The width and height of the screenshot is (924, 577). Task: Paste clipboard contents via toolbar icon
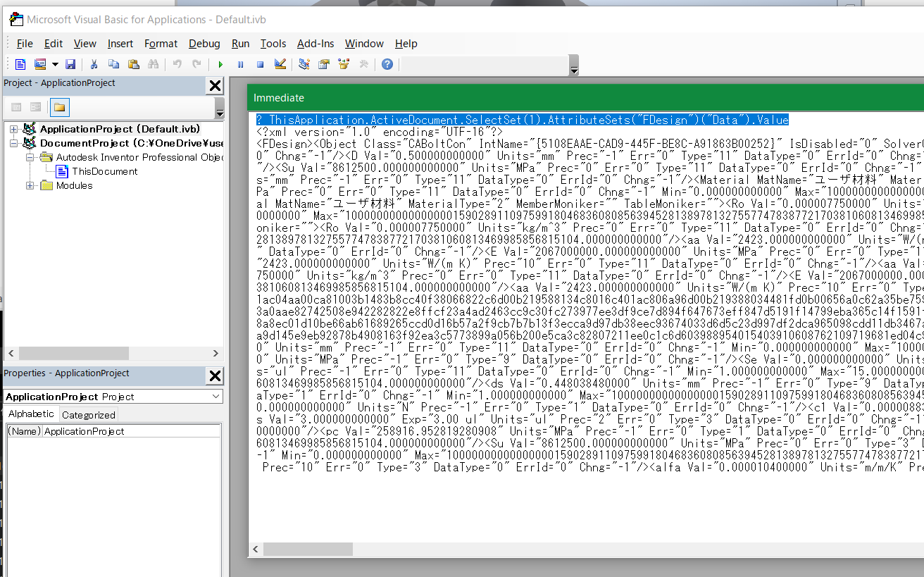pyautogui.click(x=132, y=64)
